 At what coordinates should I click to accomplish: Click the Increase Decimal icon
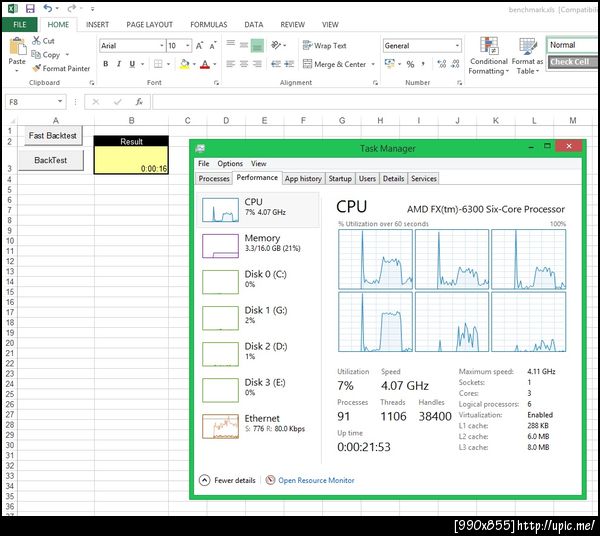click(442, 64)
